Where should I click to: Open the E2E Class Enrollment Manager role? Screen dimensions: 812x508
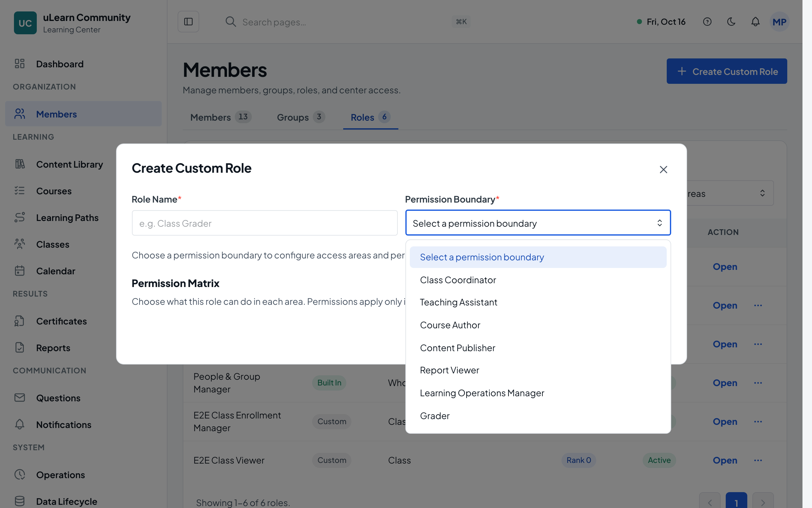(725, 422)
